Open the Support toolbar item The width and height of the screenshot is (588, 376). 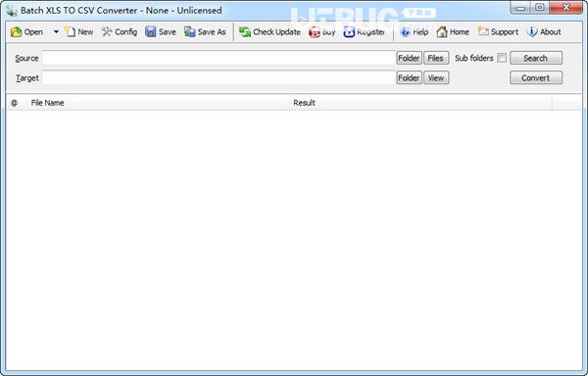point(498,32)
